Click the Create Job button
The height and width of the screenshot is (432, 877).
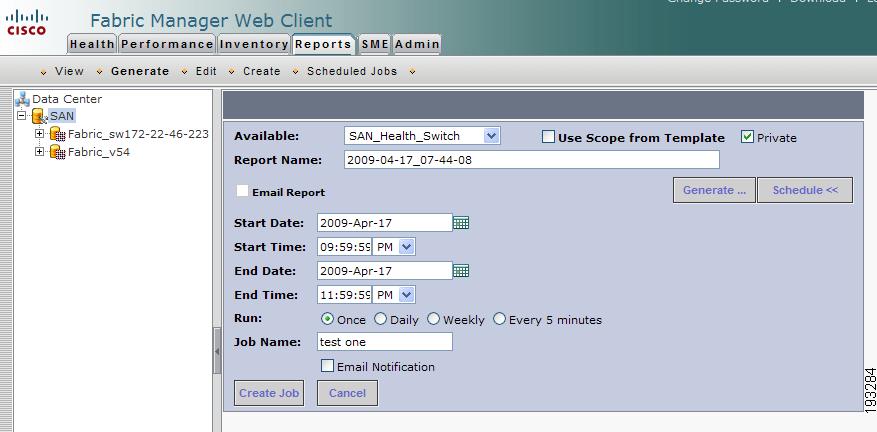[x=269, y=393]
